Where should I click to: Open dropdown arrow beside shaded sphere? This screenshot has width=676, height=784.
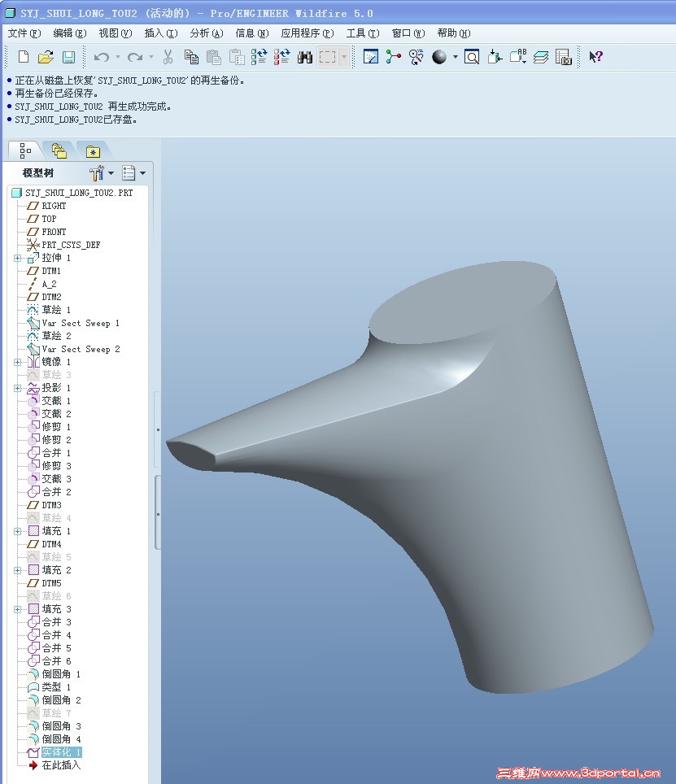pyautogui.click(x=455, y=57)
